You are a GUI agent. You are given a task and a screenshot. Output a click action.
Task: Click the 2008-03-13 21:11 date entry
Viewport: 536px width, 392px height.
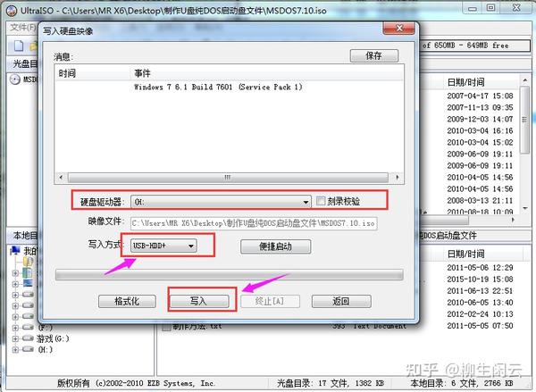pyautogui.click(x=480, y=200)
